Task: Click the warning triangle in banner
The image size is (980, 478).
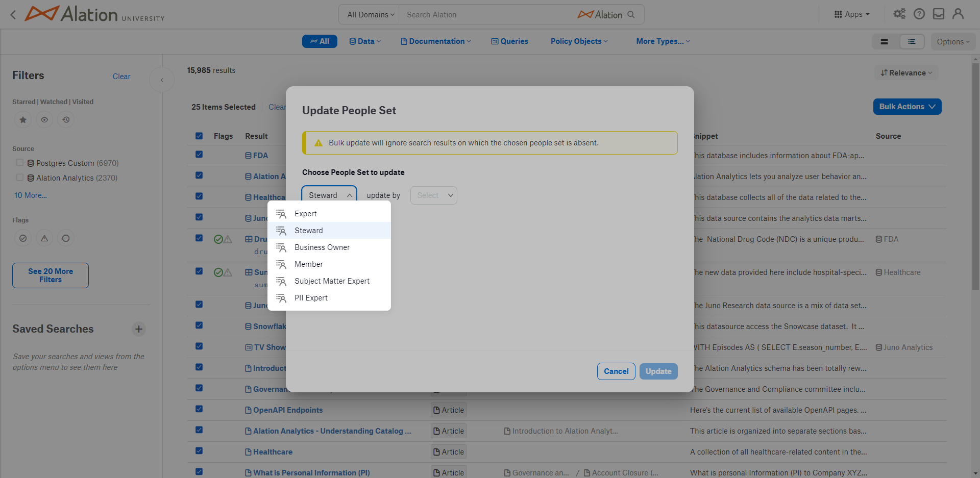Action: click(x=318, y=143)
